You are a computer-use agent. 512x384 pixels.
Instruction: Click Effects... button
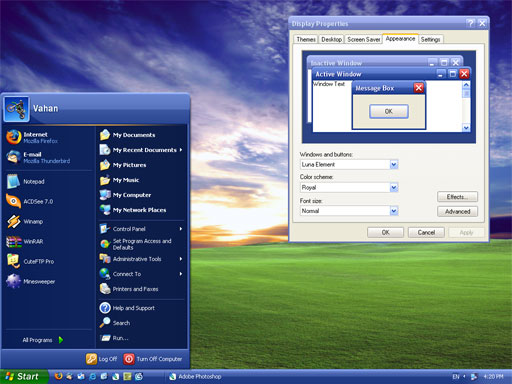click(x=457, y=197)
